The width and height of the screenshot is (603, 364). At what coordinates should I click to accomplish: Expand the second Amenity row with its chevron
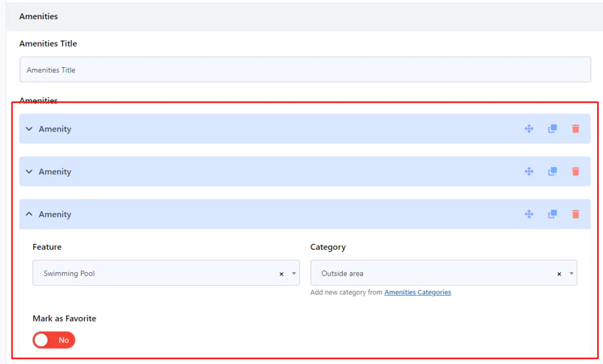tap(29, 171)
